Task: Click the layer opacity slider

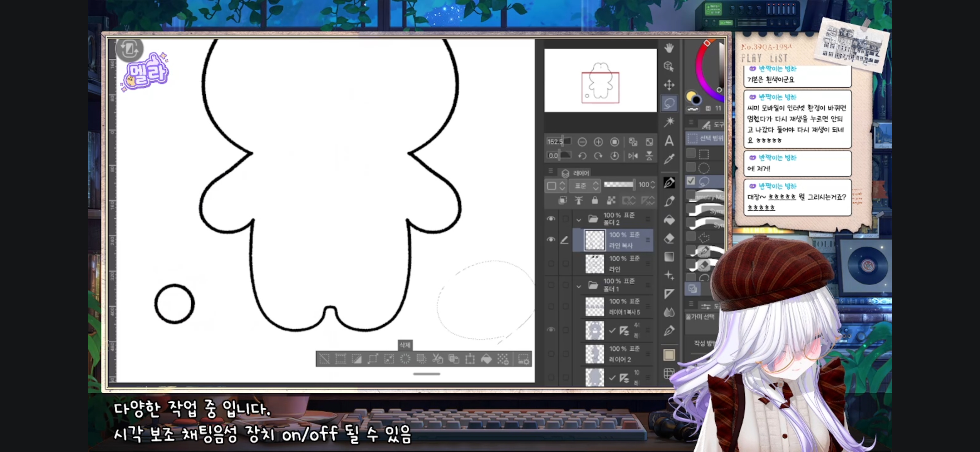Action: pyautogui.click(x=619, y=184)
